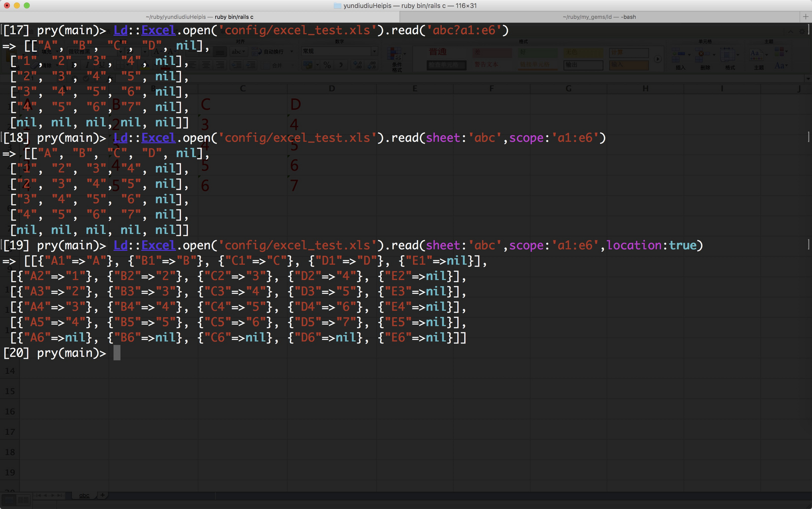Image resolution: width=812 pixels, height=509 pixels.
Task: Apply comma style in Excel ribbon
Action: (x=341, y=65)
